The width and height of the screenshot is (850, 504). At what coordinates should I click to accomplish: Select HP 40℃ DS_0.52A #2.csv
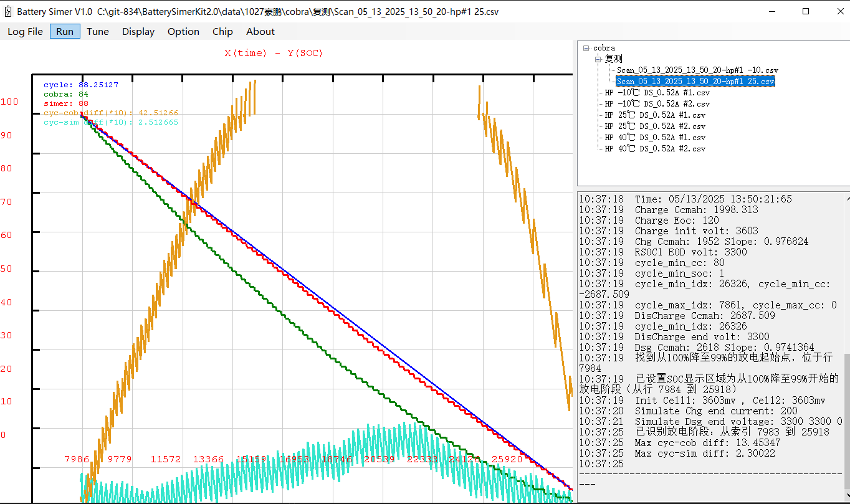655,148
